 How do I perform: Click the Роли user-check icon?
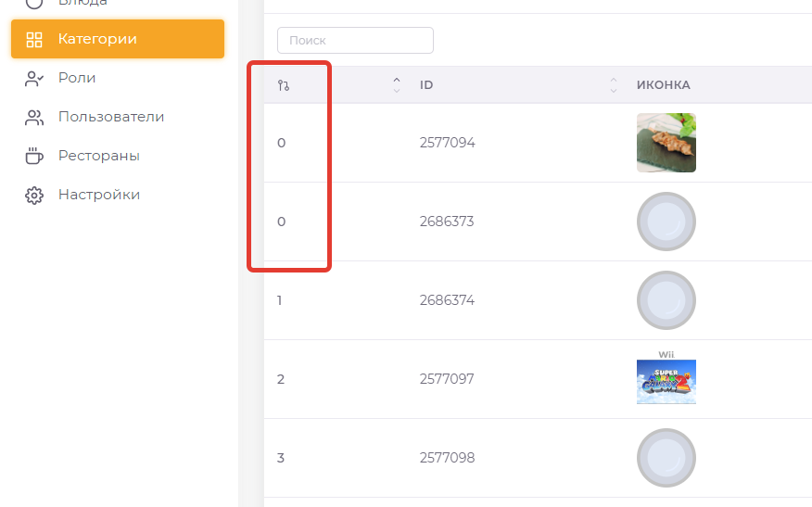click(x=34, y=78)
